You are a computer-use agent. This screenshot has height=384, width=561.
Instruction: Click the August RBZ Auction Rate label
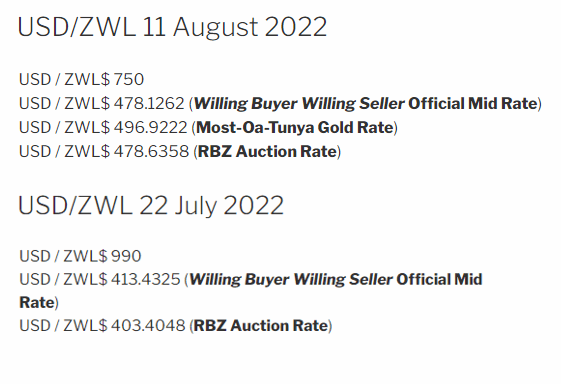click(x=267, y=151)
